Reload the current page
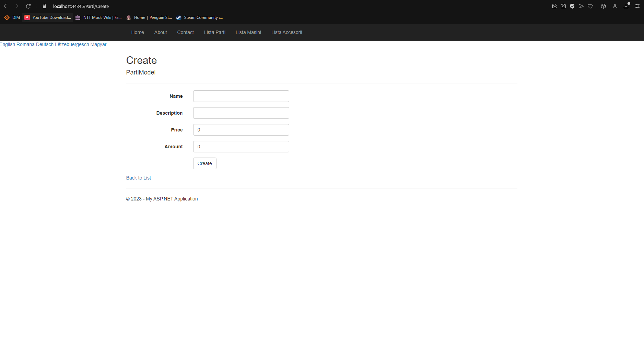Screen dimensions: 644x346 28,6
